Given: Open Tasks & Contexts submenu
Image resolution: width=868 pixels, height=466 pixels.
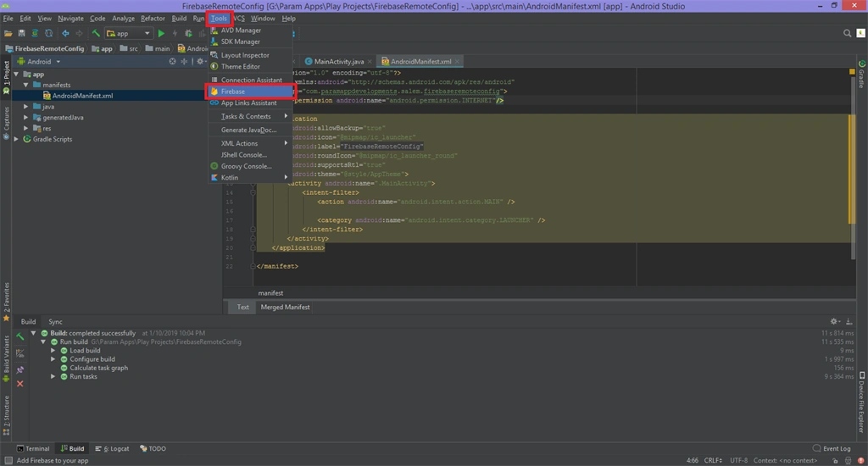Looking at the screenshot, I should 251,116.
